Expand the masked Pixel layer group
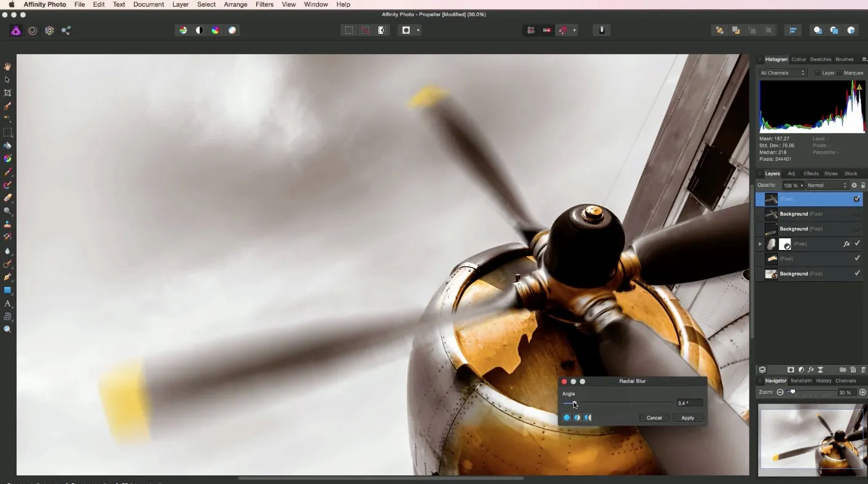This screenshot has height=484, width=868. click(x=760, y=244)
